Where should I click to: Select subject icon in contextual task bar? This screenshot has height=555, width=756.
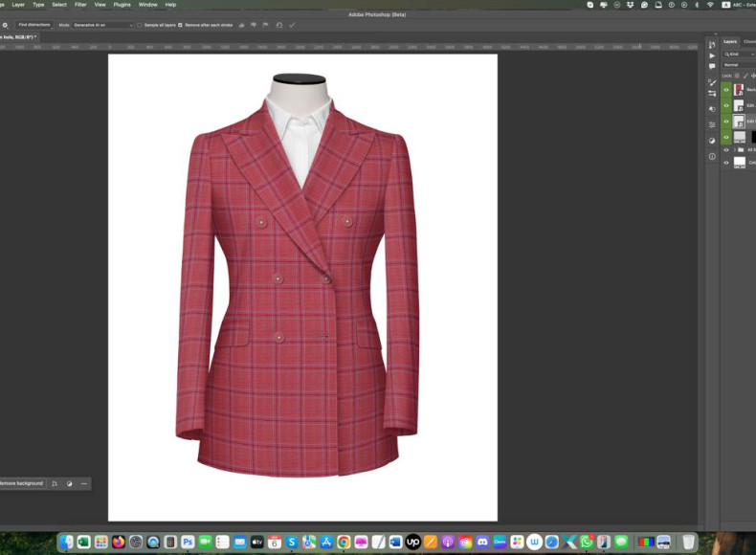pos(55,483)
